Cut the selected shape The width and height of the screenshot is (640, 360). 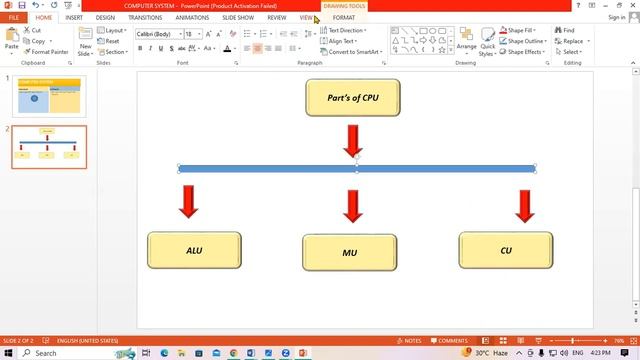coord(32,30)
